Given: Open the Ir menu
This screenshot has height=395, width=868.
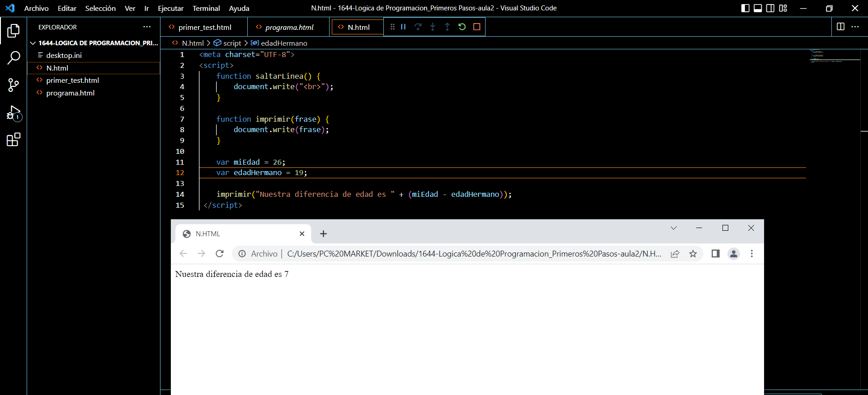Looking at the screenshot, I should [146, 8].
